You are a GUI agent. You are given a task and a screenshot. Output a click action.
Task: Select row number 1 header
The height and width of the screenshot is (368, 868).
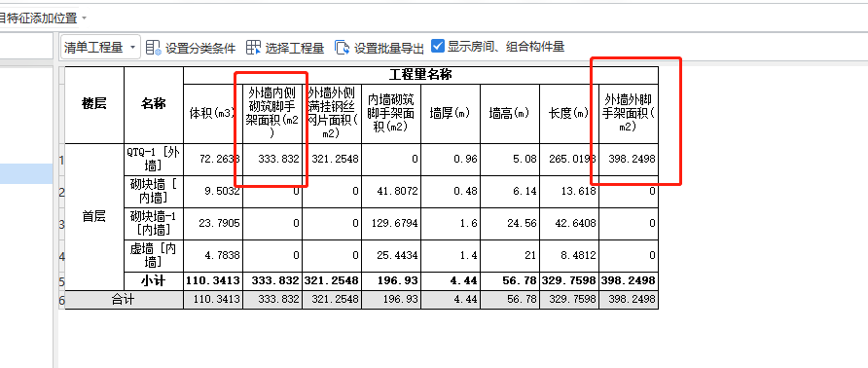tap(62, 161)
